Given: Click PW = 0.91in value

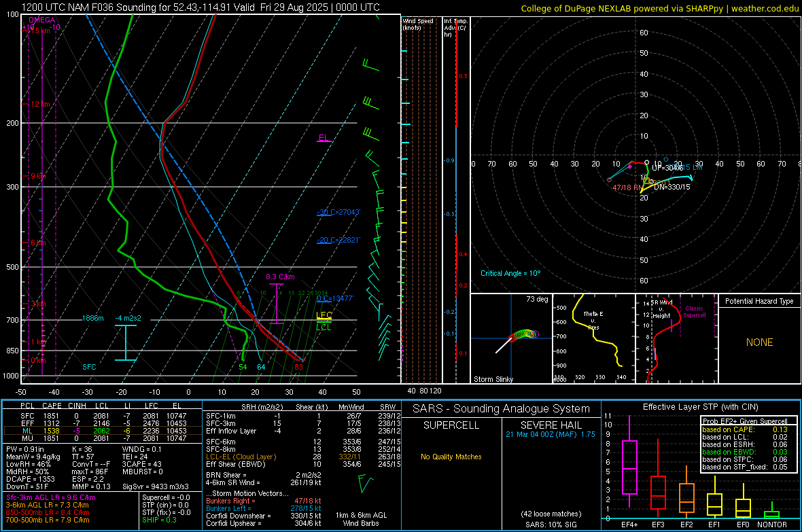Looking at the screenshot, I should [25, 449].
